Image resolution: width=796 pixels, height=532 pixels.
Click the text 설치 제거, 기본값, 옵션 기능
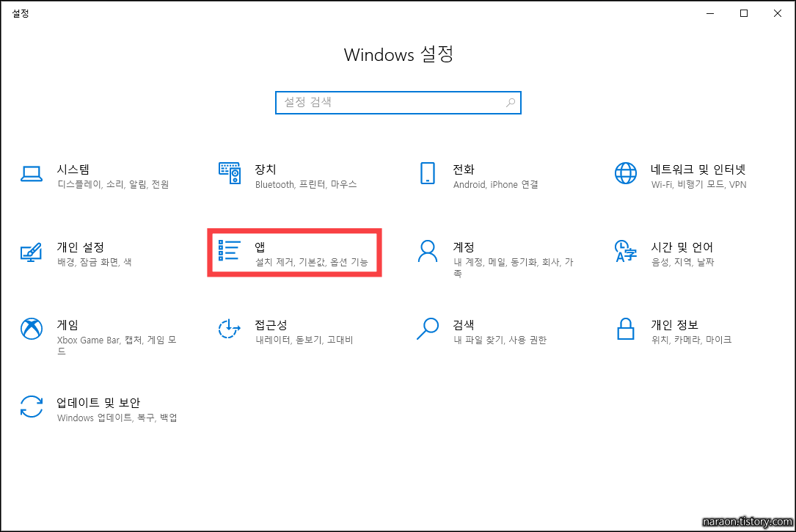(x=311, y=262)
